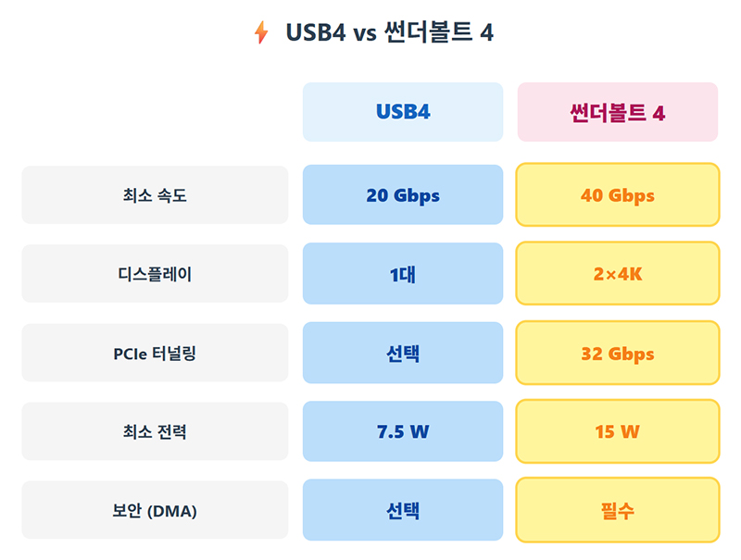741x560 pixels.
Task: Click the 15 W power cell
Action: click(618, 431)
